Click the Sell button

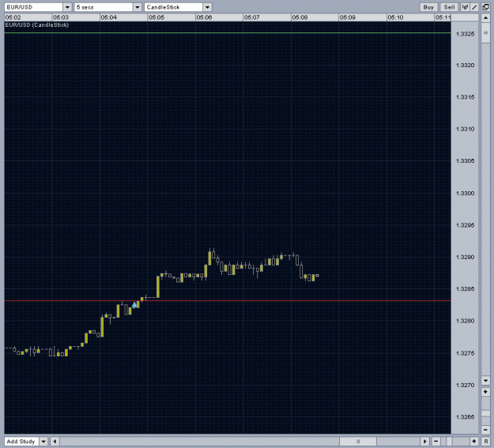449,7
